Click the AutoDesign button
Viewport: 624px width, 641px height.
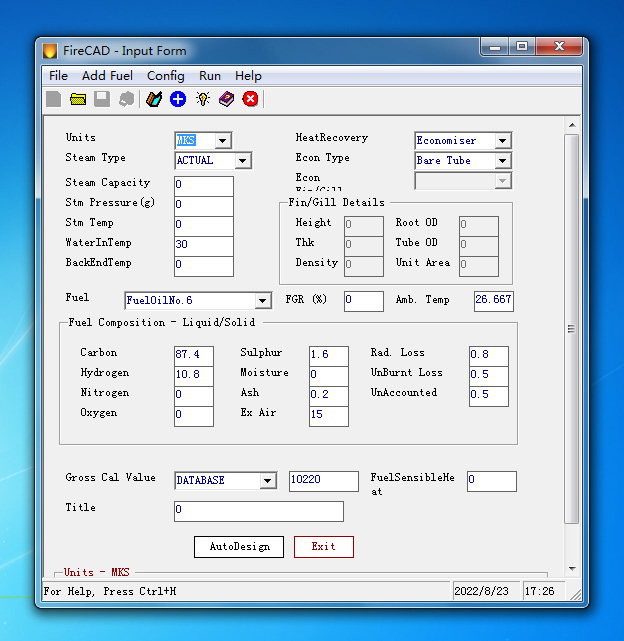tap(239, 547)
